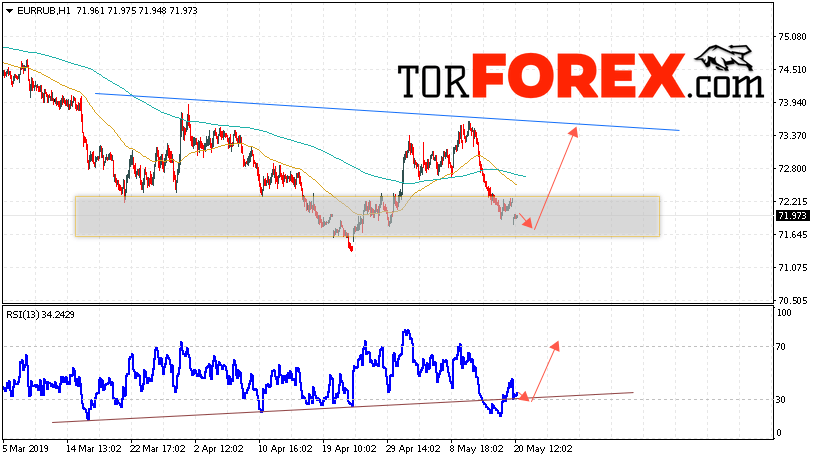Select the 71.075 price axis label
The width and height of the screenshot is (814, 460).
click(x=793, y=267)
